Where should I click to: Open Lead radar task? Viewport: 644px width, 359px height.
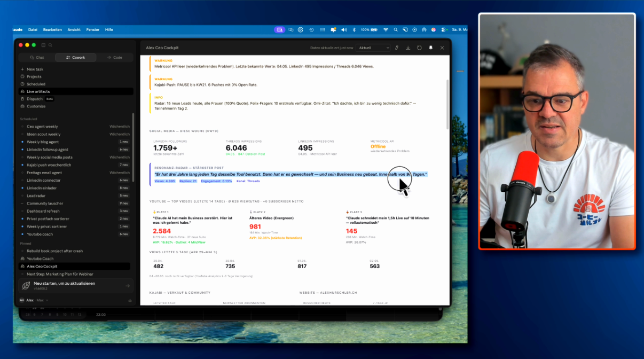coord(75,196)
